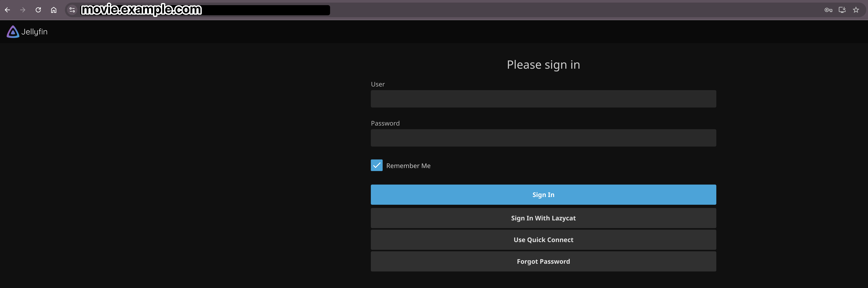Open Forgot Password

tap(543, 261)
